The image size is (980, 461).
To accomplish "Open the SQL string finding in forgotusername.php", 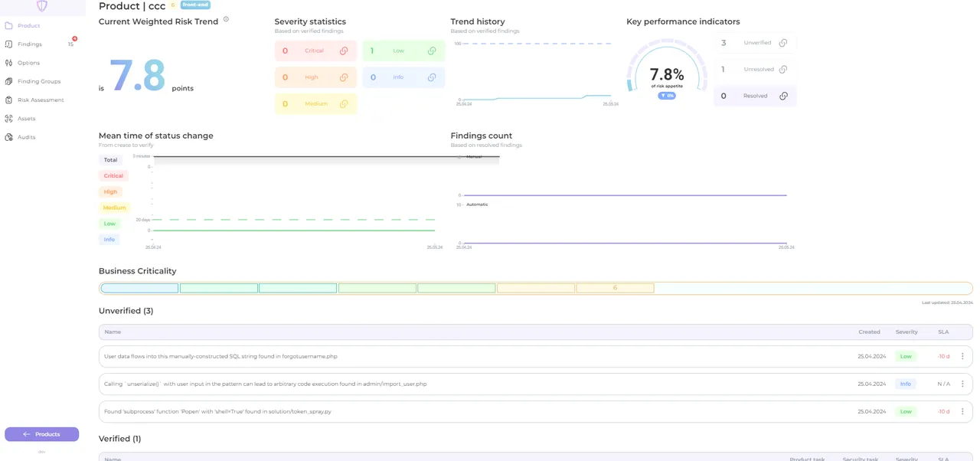I will click(220, 356).
